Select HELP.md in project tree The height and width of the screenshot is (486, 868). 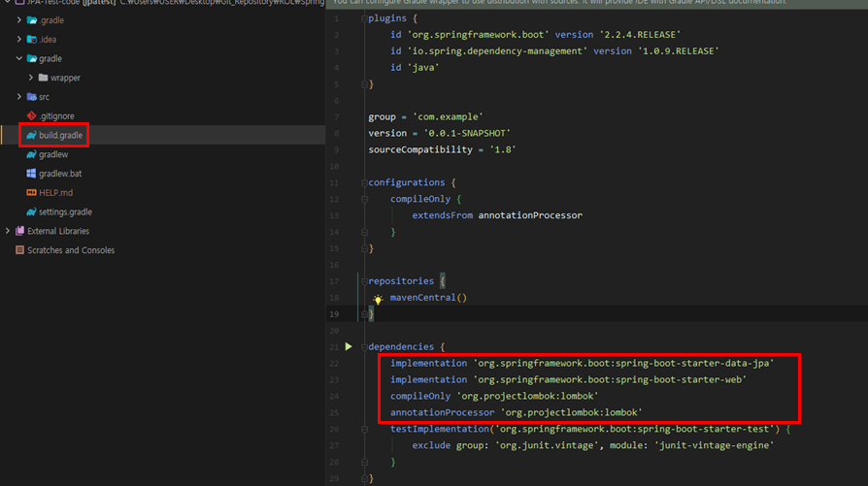tap(56, 193)
